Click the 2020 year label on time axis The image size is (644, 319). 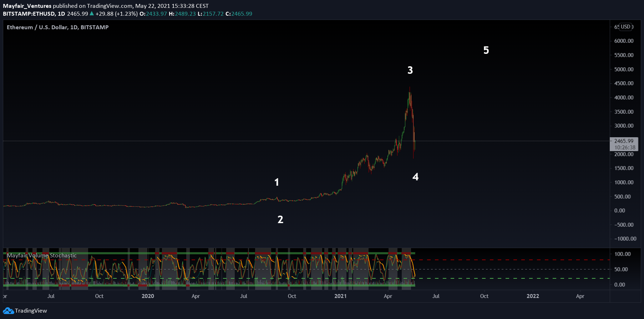(x=148, y=296)
